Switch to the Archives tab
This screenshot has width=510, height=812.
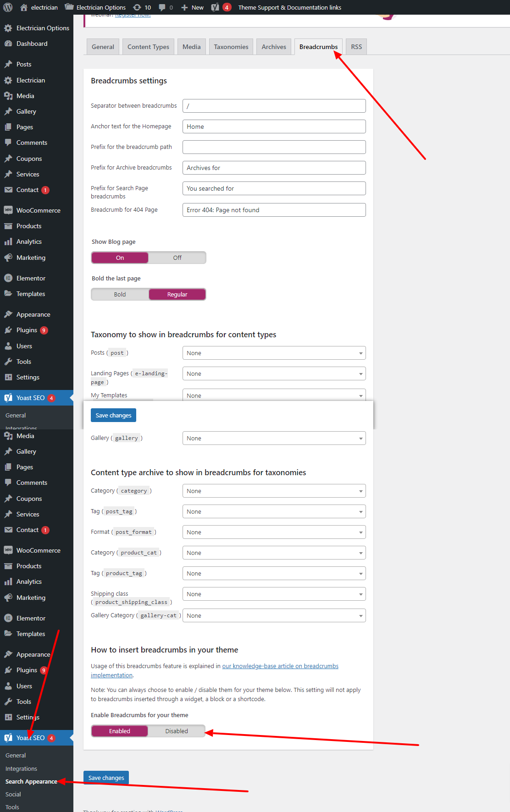tap(274, 47)
